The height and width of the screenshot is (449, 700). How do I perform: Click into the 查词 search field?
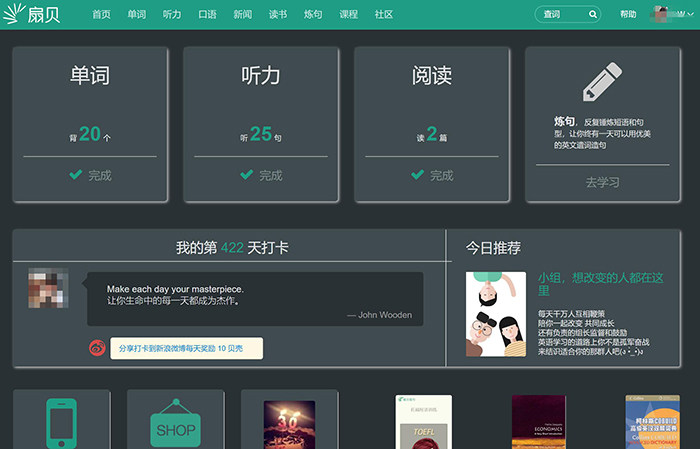tap(568, 14)
